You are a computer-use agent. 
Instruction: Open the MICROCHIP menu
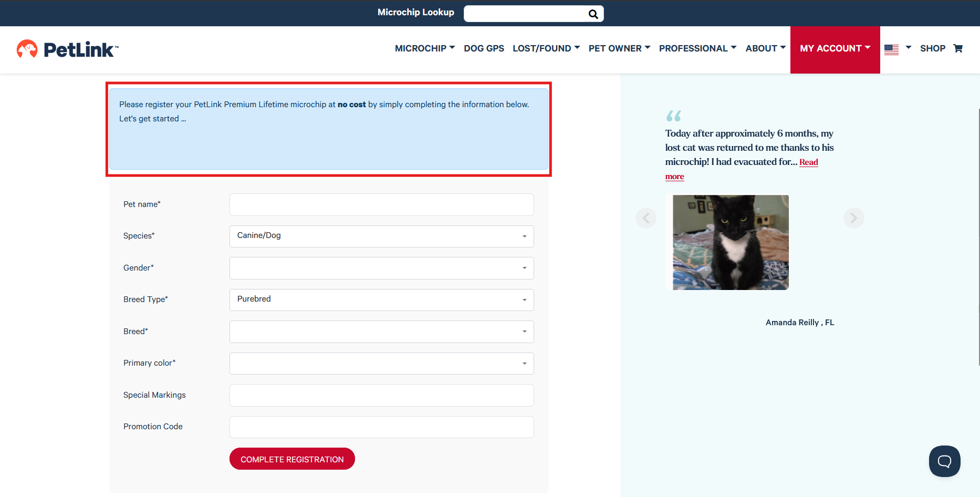click(x=425, y=48)
